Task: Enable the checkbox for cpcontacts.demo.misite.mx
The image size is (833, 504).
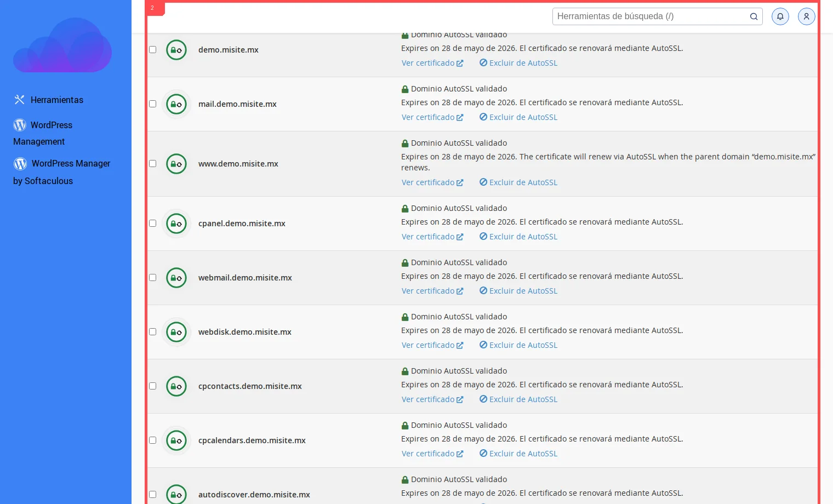Action: [x=152, y=386]
